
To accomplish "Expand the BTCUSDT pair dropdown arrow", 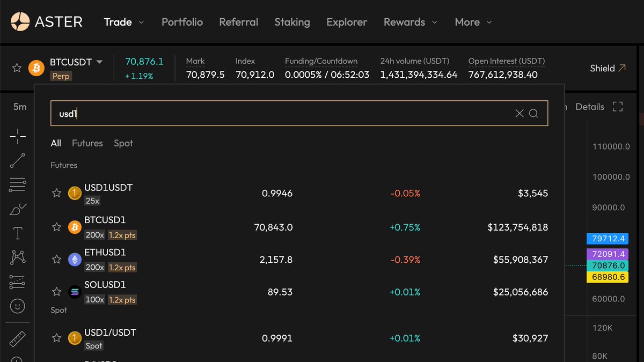I will click(x=99, y=62).
